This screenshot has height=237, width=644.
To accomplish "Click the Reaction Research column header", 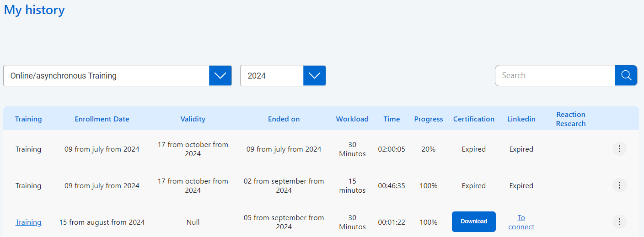I will (570, 119).
